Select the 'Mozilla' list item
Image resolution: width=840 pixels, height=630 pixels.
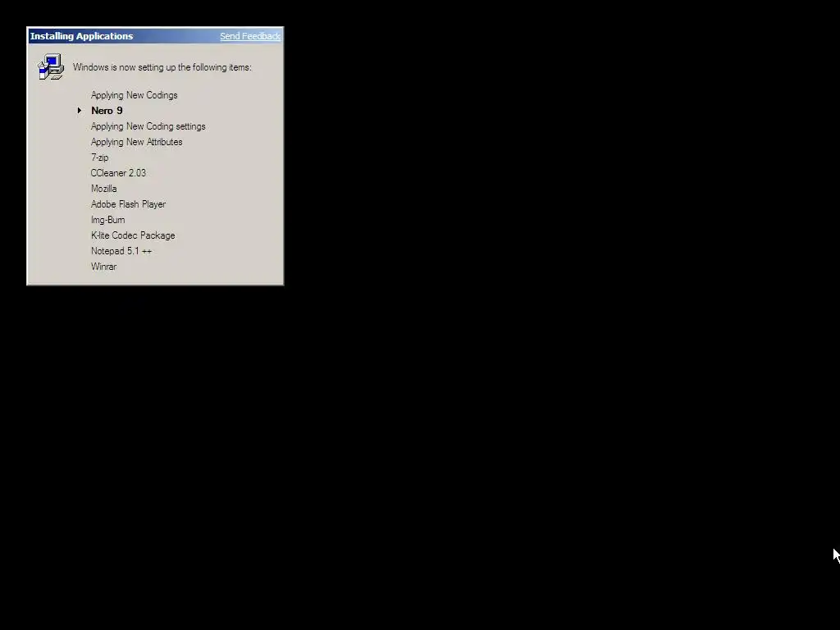[104, 189]
